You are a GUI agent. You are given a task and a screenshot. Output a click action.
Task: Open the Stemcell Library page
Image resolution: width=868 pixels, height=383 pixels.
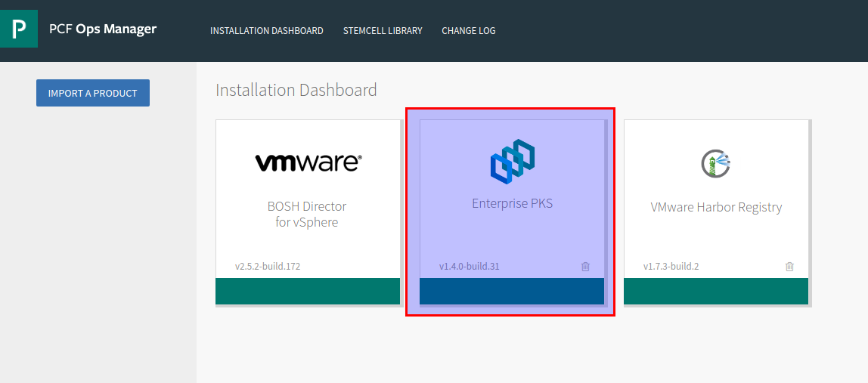pos(383,31)
